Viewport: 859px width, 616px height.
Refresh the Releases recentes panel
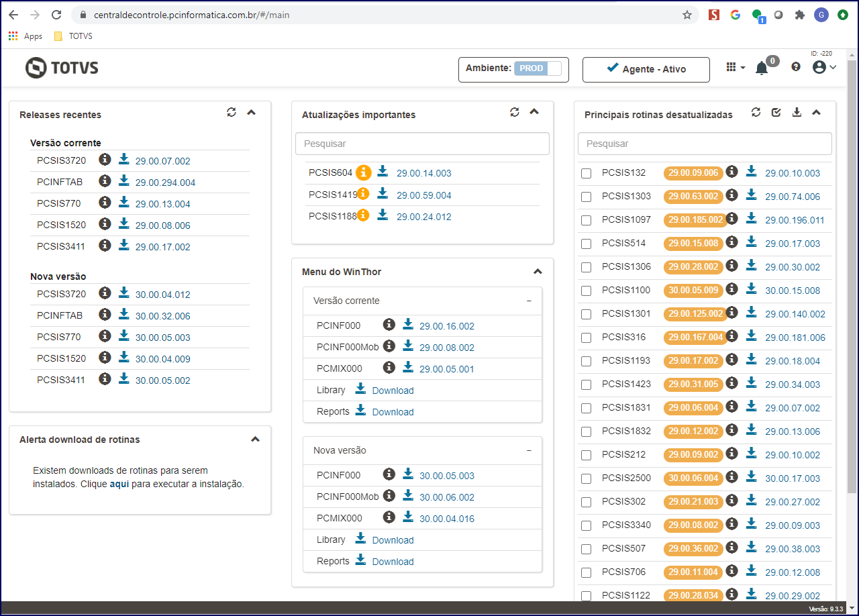(232, 112)
